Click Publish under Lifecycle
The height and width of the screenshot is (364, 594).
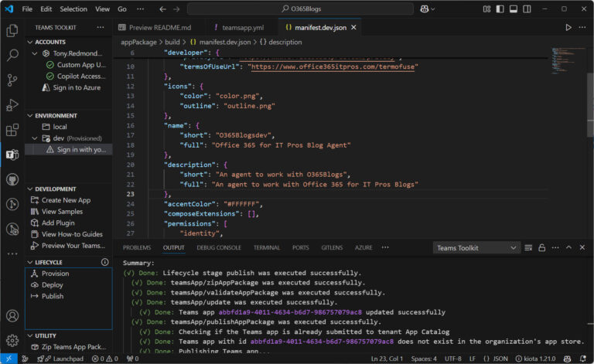click(x=53, y=296)
